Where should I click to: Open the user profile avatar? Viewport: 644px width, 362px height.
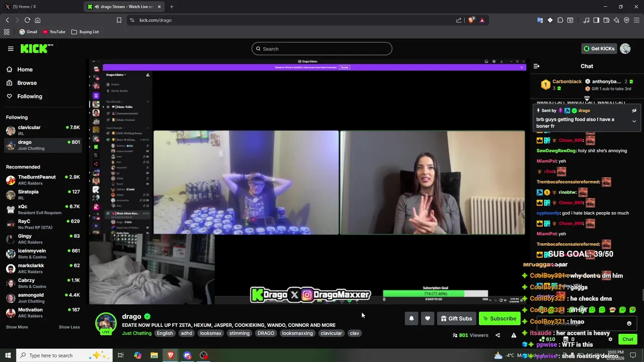pyautogui.click(x=625, y=48)
